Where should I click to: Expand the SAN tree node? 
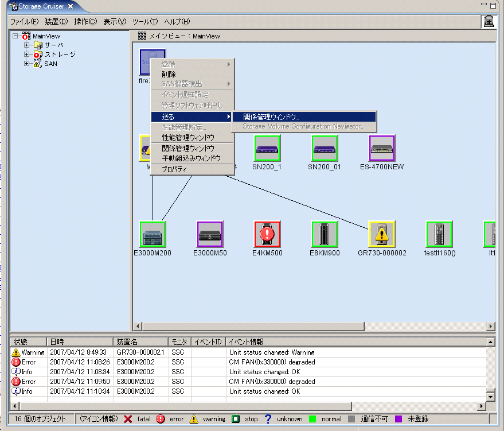pyautogui.click(x=27, y=64)
